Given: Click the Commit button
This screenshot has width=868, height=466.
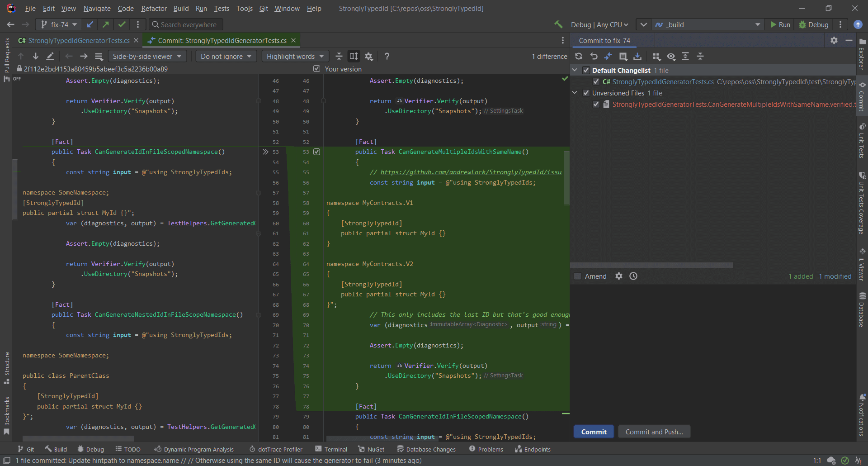Looking at the screenshot, I should pos(594,432).
